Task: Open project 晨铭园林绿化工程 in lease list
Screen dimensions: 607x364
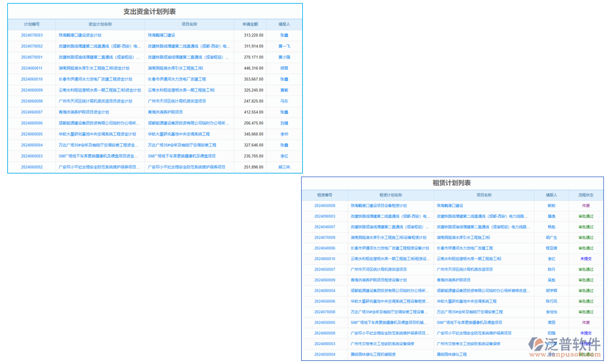Action: tap(452, 354)
